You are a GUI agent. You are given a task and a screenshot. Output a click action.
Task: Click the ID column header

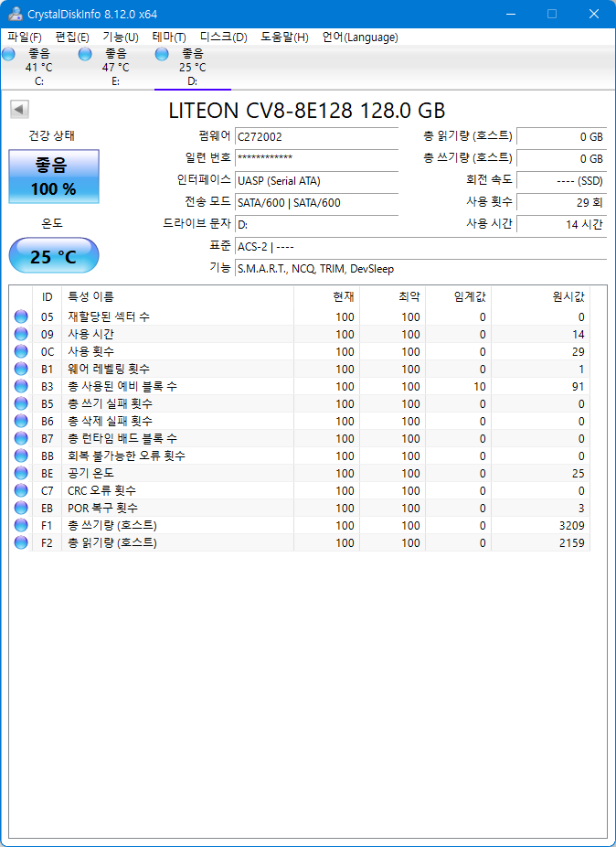click(48, 296)
